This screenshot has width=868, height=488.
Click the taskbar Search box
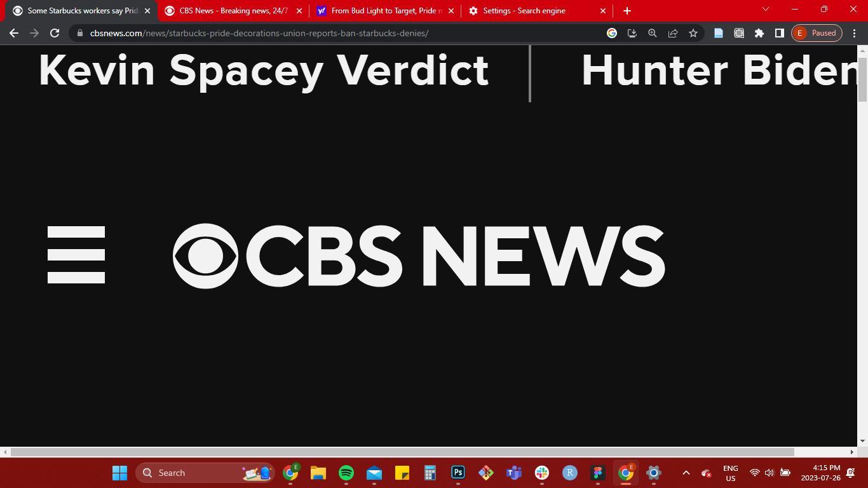point(205,473)
